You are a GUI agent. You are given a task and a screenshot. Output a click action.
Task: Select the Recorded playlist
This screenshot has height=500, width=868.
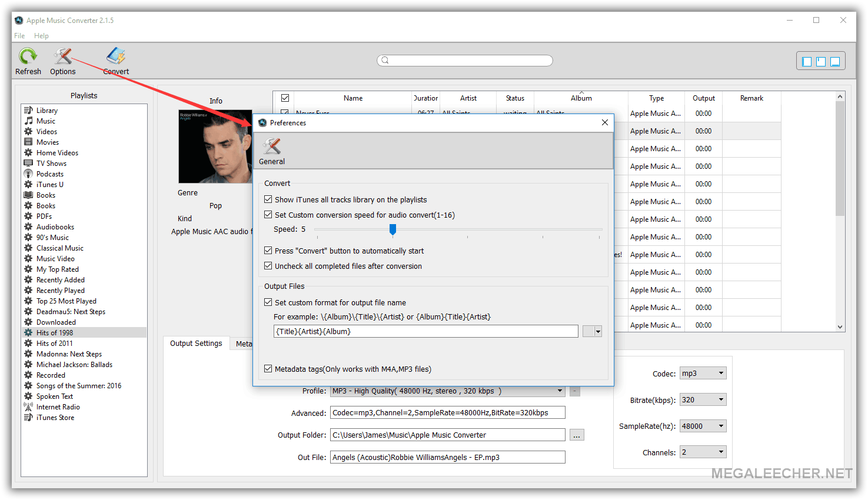pyautogui.click(x=51, y=375)
